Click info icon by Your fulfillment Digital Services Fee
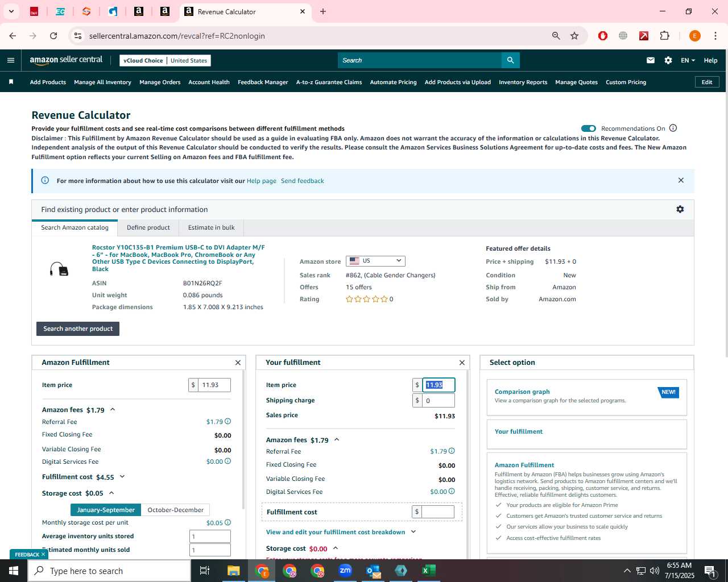 coord(452,491)
